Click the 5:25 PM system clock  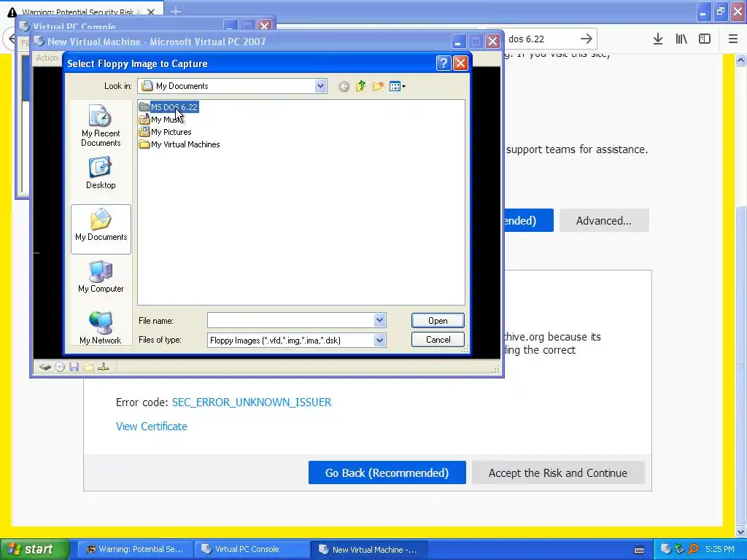tap(720, 549)
